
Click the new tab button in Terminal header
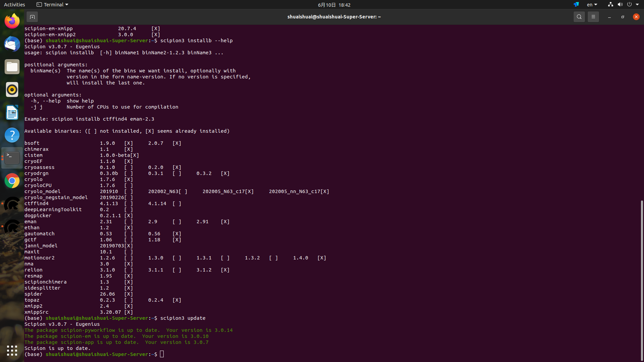coord(32,17)
